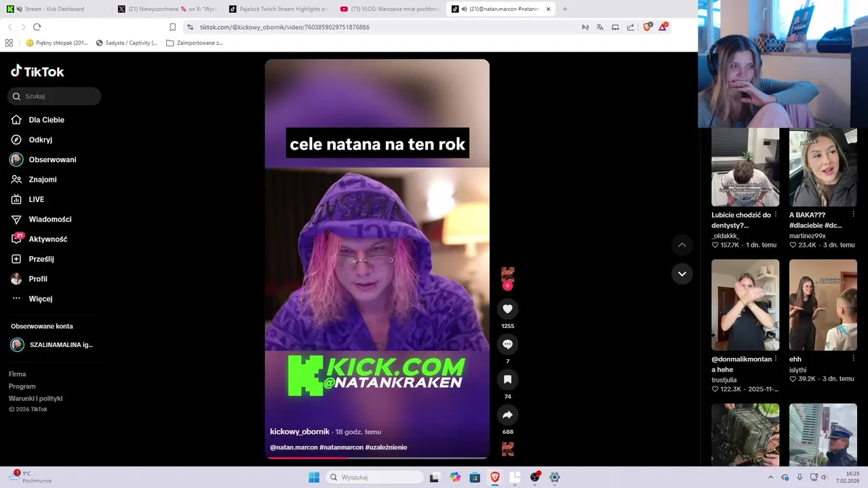Screen dimensions: 868x488
Task: Open a new browser tab
Action: (565, 9)
